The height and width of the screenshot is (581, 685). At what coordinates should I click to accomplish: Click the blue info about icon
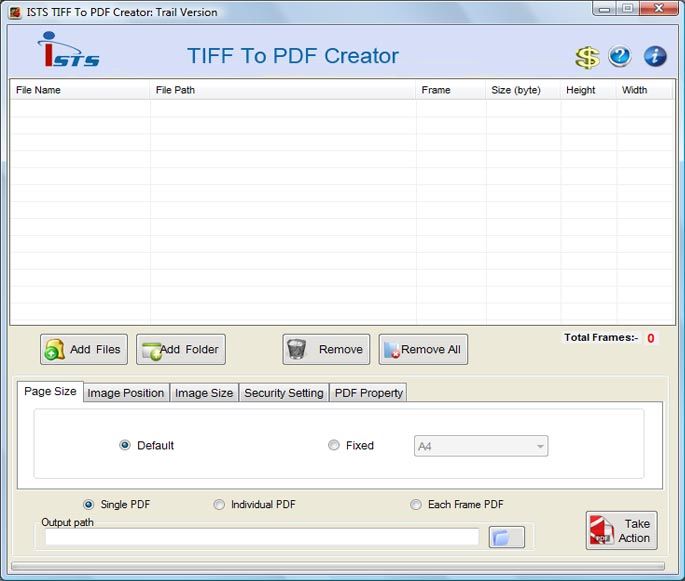(x=655, y=56)
